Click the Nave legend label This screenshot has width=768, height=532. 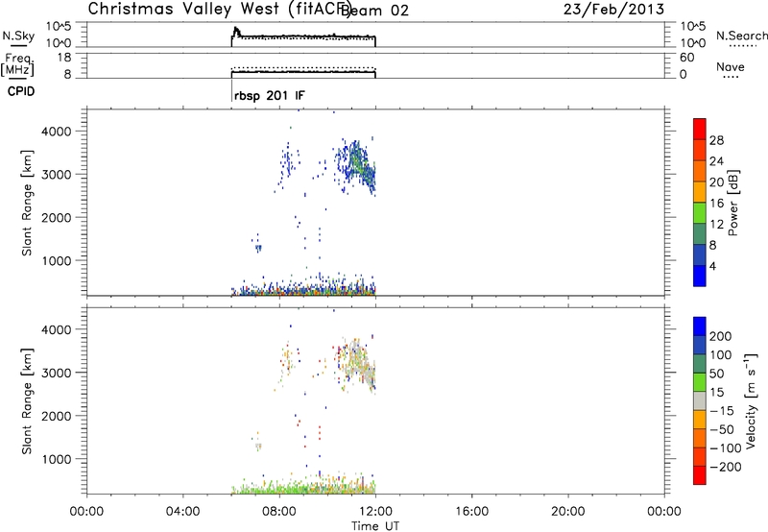731,67
